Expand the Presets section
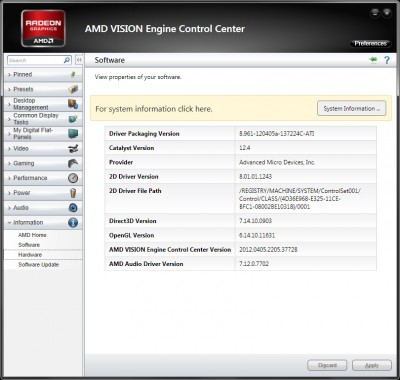400x380 pixels. point(43,89)
